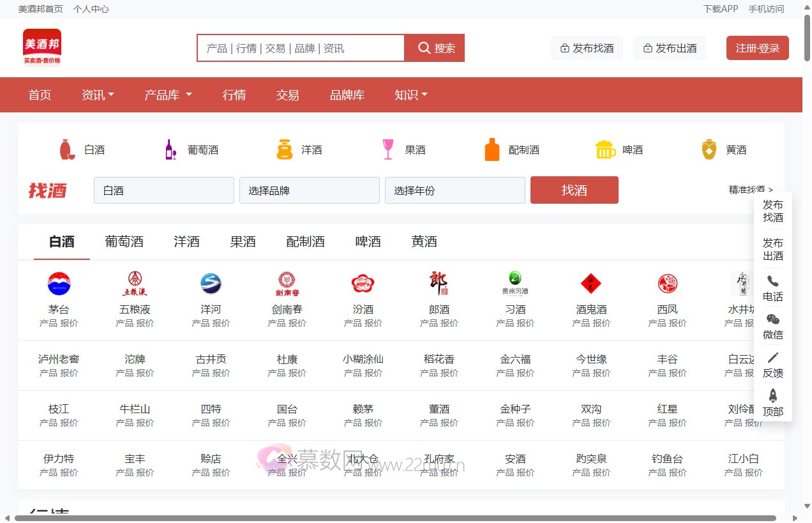
Task: Jump to top with 顶部 rocket icon
Action: (x=772, y=397)
